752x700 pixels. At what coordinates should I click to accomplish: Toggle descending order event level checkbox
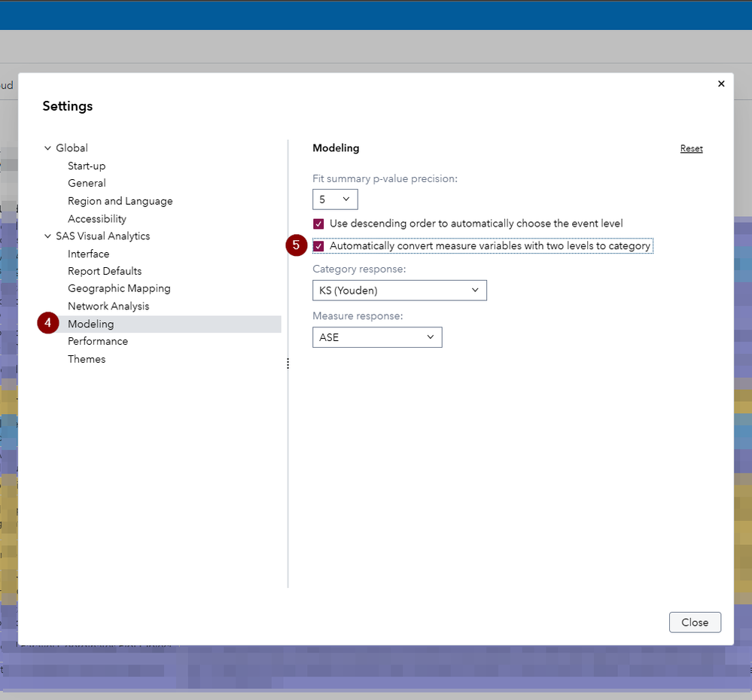318,224
